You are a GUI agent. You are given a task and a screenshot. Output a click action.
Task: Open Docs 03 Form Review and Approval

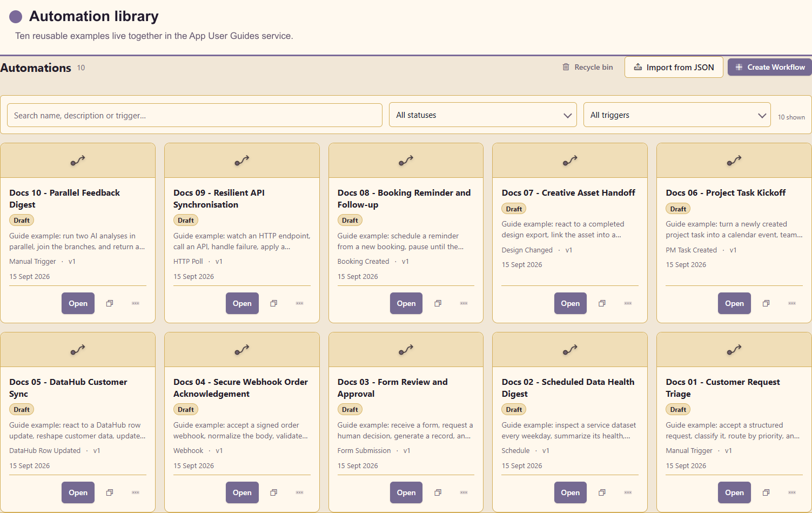click(406, 492)
